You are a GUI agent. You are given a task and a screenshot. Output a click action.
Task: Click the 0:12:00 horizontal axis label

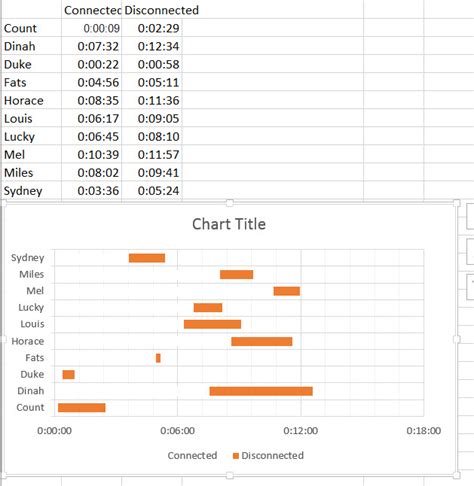coord(301,430)
